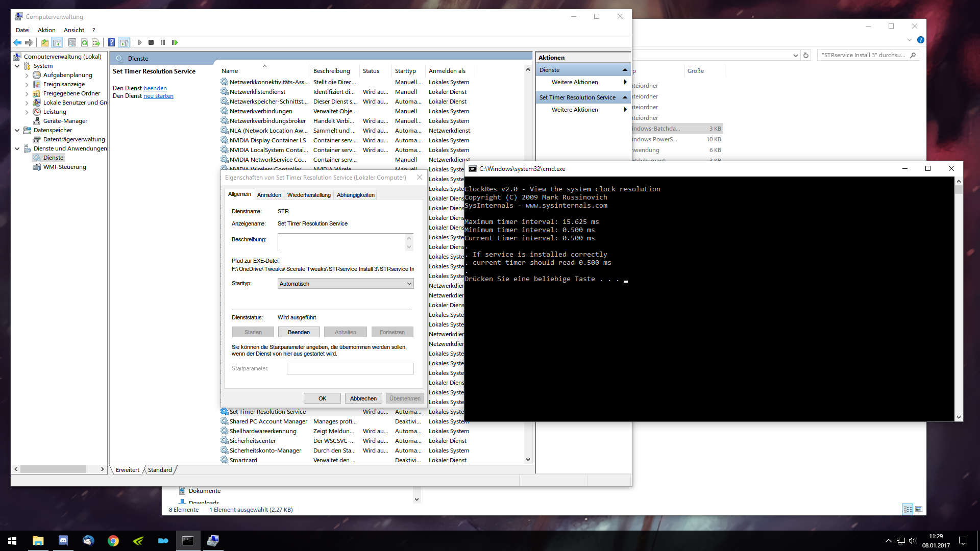Select Geräte-Manager in the tree
Viewport: 980px width, 551px height.
click(x=65, y=121)
